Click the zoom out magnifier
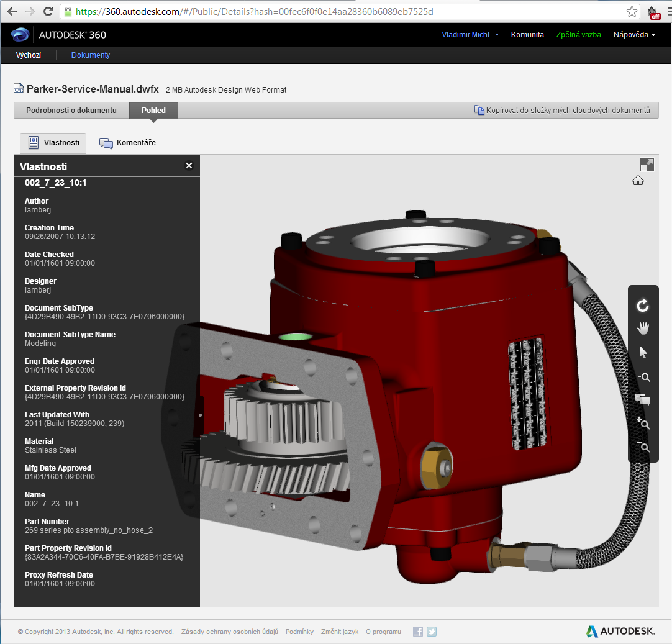This screenshot has width=672, height=644. [x=643, y=447]
